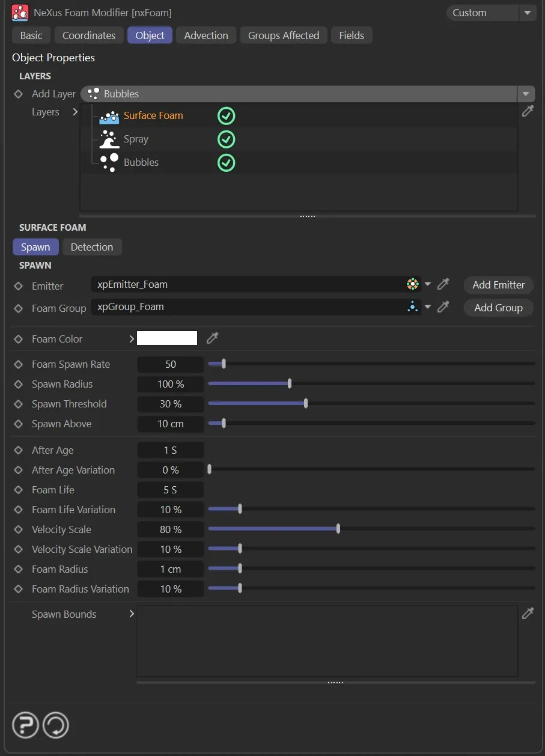Open the Detection sub-tab

[x=92, y=247]
